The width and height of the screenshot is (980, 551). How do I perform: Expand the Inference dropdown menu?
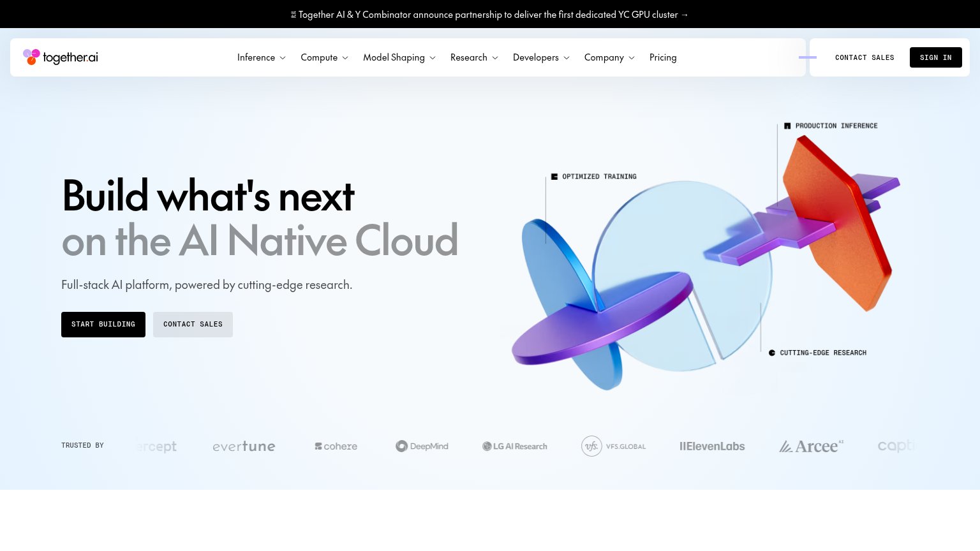262,57
